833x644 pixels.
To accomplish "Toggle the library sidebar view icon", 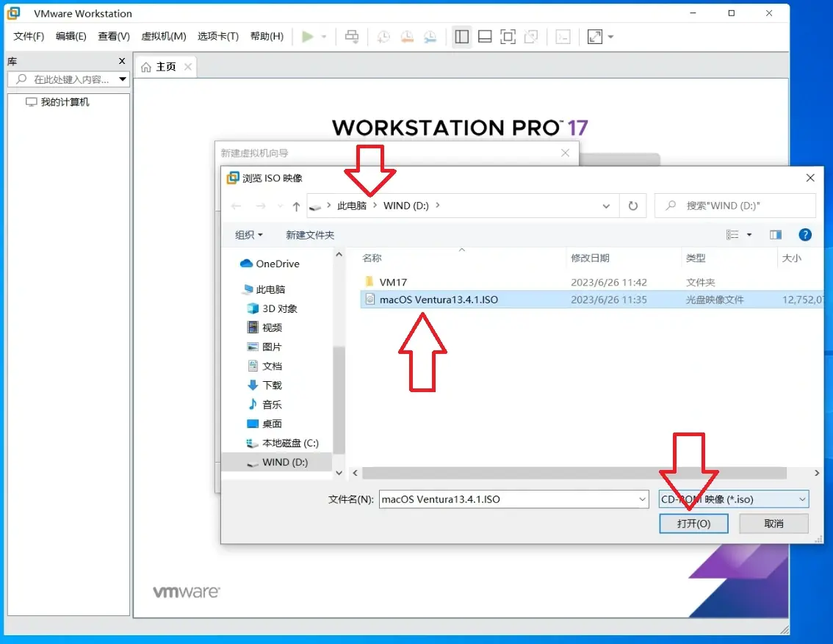I will [461, 37].
